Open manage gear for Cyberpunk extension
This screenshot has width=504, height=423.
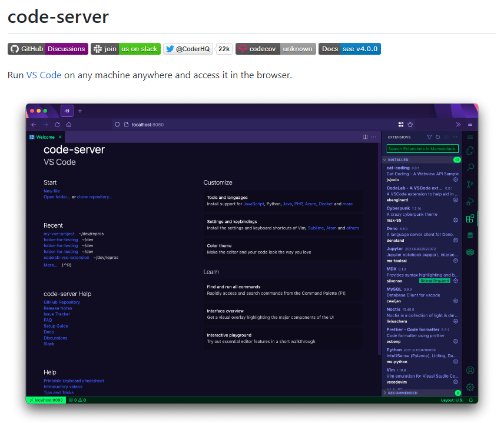(x=455, y=220)
